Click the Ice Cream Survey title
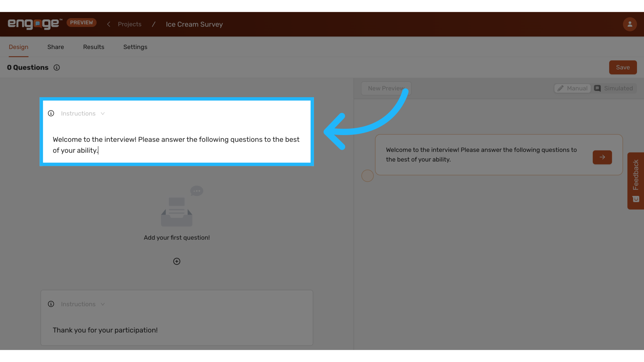644x362 pixels. click(194, 24)
